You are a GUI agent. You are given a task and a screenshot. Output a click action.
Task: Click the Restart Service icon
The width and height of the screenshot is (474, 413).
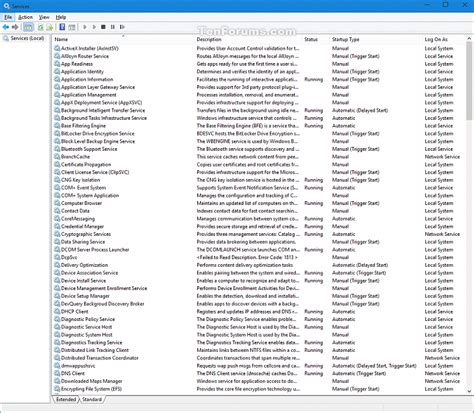(122, 27)
